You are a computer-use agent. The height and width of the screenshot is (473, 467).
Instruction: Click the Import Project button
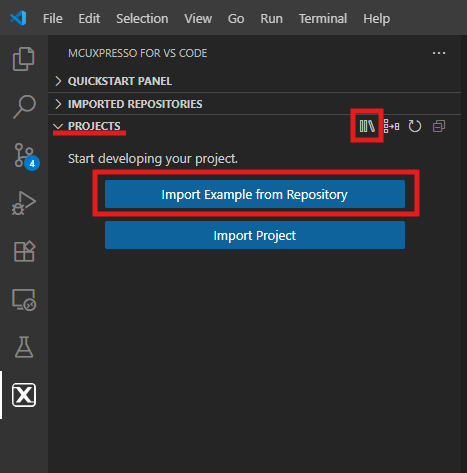click(x=255, y=235)
